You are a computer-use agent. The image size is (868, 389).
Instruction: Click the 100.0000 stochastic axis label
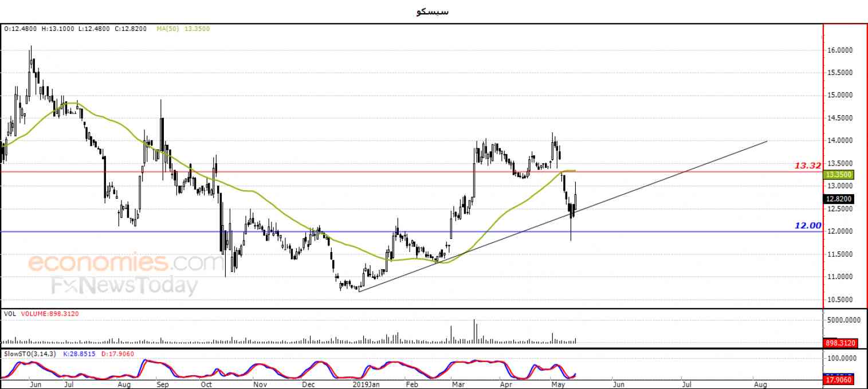tap(842, 359)
